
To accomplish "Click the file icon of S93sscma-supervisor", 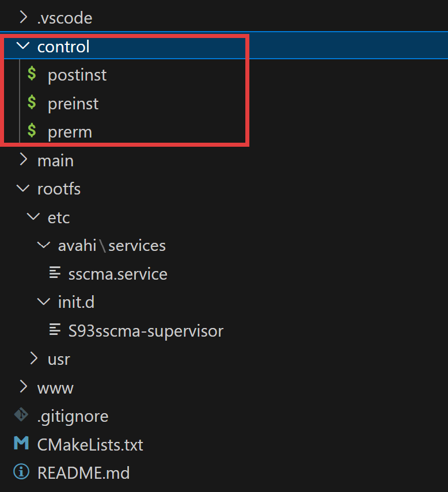I will click(55, 330).
